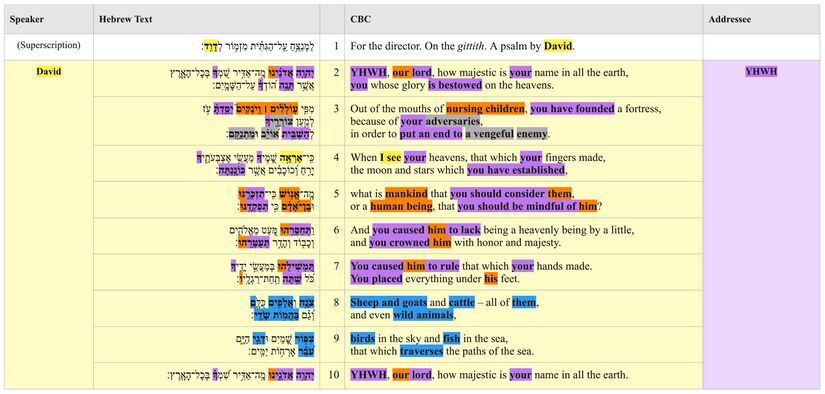
Task: Click 'you crowned' in verse 6
Action: 400,243
